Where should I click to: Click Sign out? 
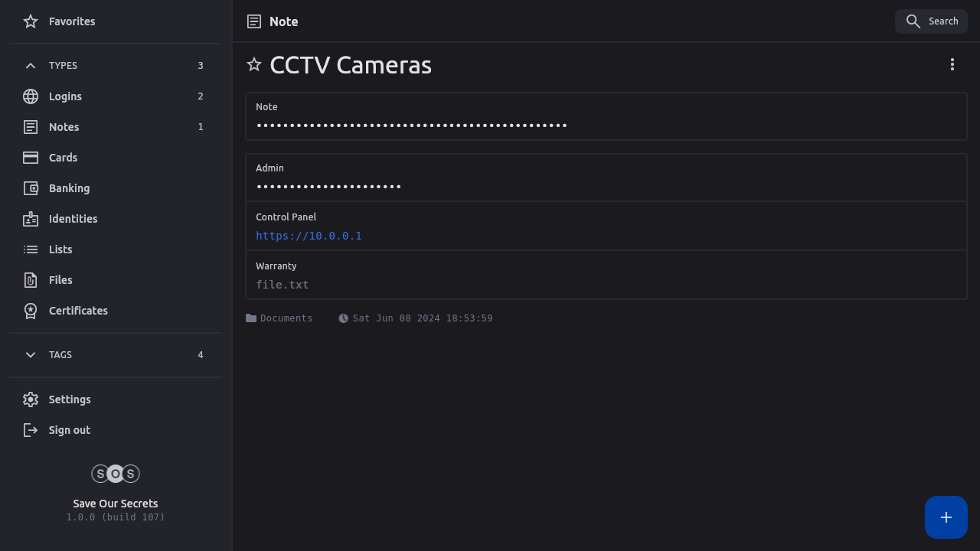tap(69, 430)
